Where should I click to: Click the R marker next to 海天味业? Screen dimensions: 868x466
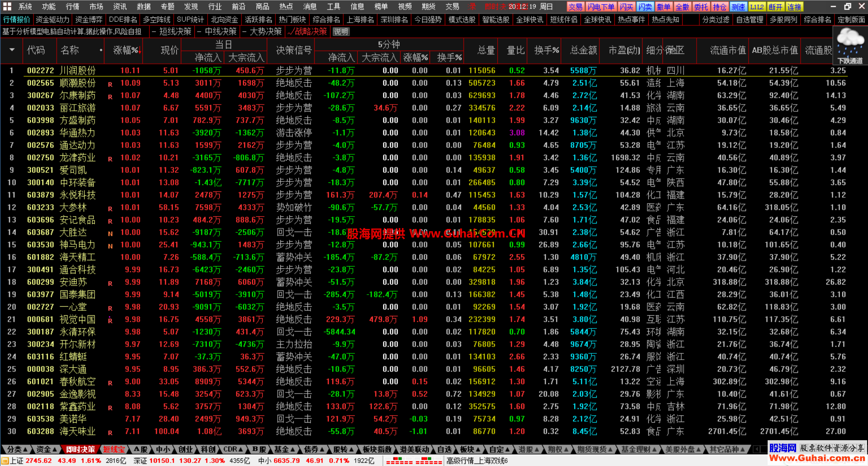pyautogui.click(x=110, y=433)
